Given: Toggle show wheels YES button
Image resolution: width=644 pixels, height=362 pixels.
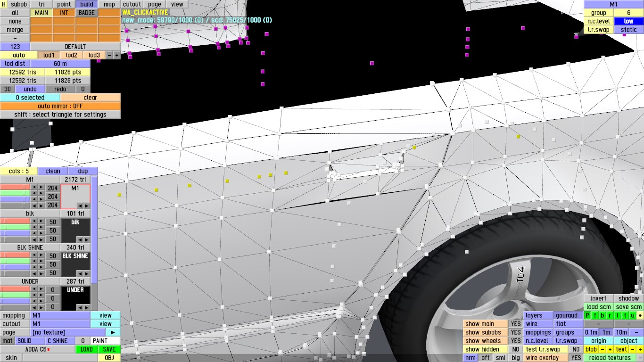Looking at the screenshot, I should (516, 341).
